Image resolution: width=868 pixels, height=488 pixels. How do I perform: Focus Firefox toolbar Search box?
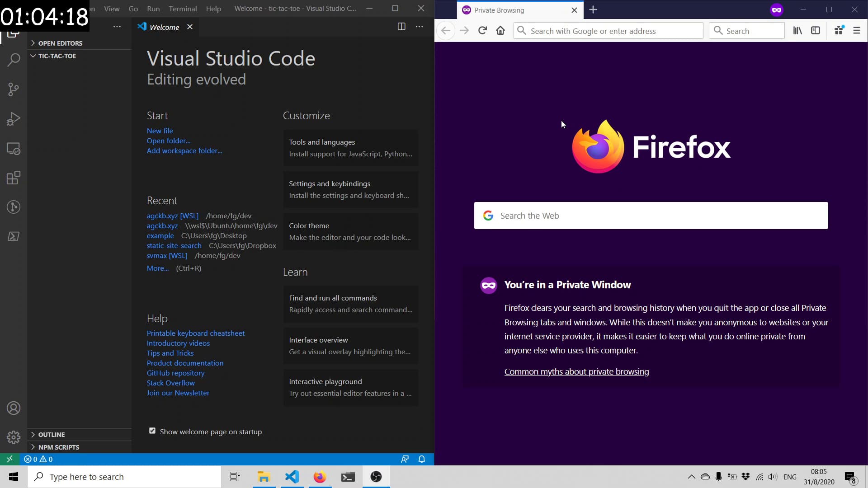click(x=747, y=31)
